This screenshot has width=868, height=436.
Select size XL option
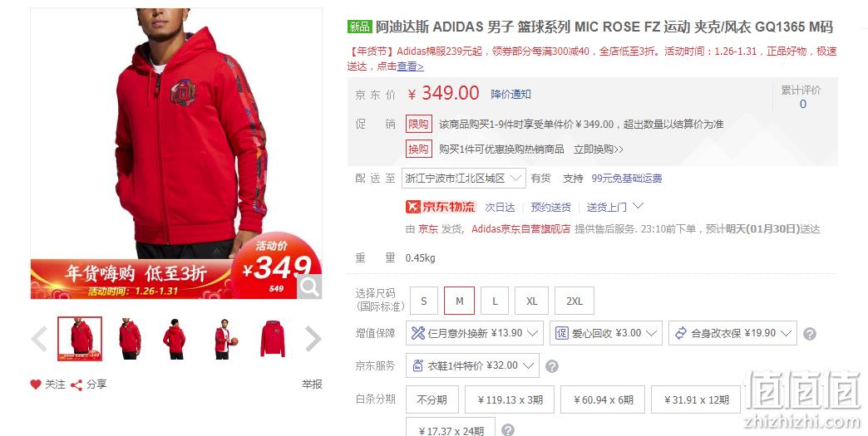[531, 301]
